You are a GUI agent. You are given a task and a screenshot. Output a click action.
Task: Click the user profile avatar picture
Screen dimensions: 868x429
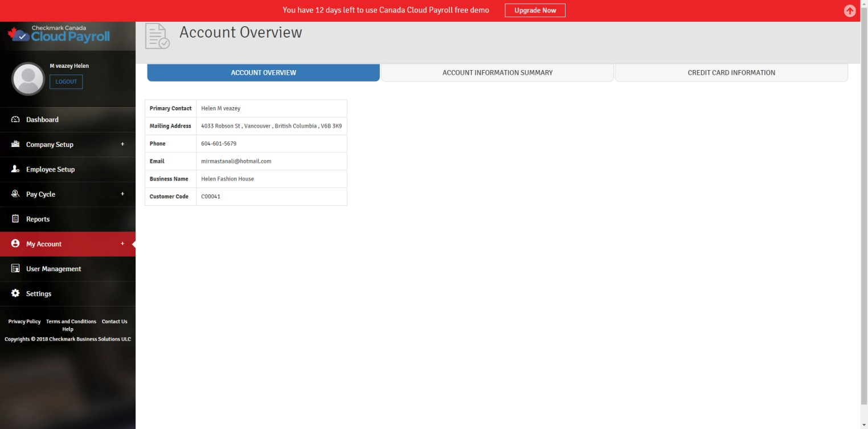pos(28,79)
